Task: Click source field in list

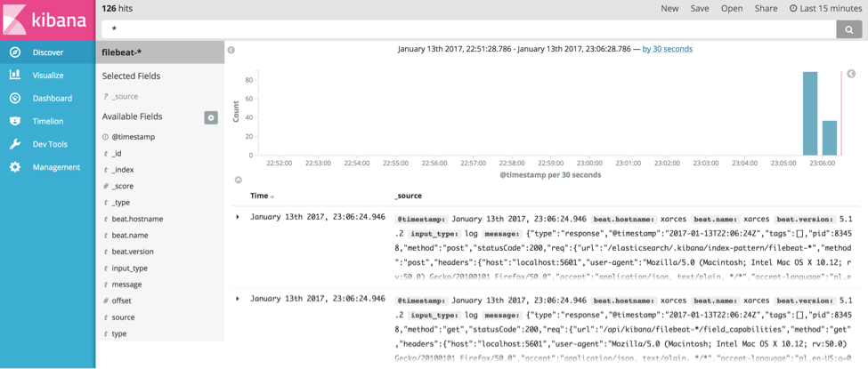Action: click(x=123, y=317)
